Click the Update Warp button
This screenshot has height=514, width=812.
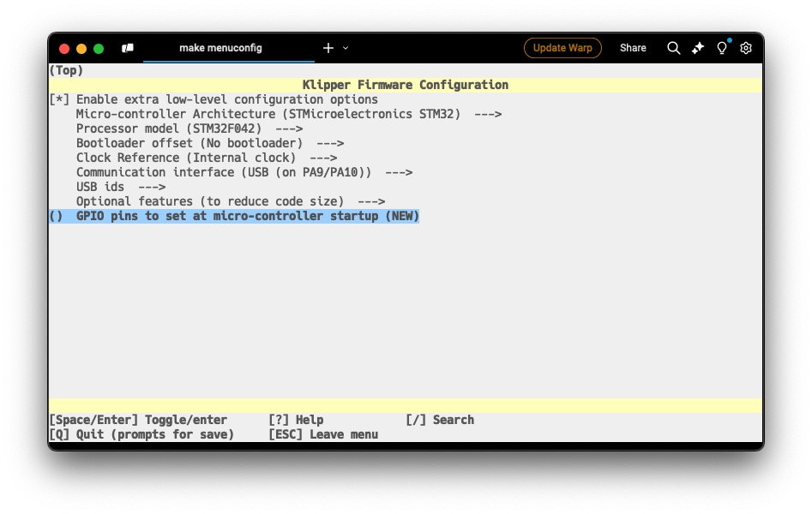point(562,48)
